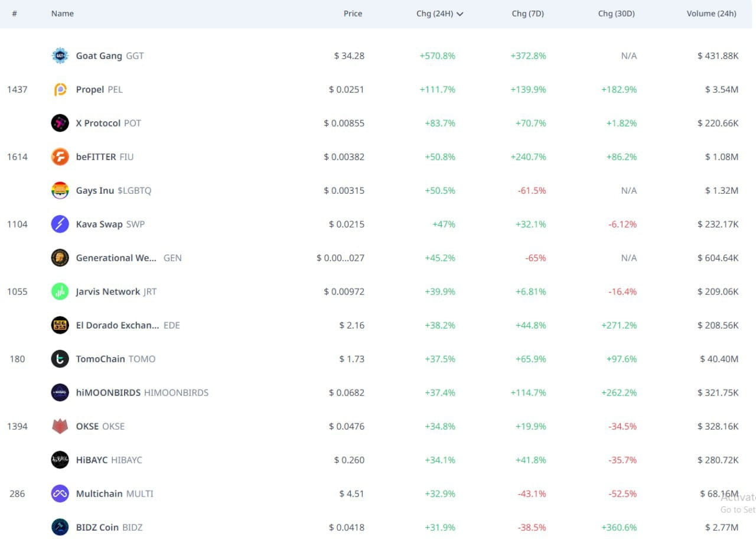Click the Propel coin logo
The height and width of the screenshot is (539, 756).
(60, 89)
